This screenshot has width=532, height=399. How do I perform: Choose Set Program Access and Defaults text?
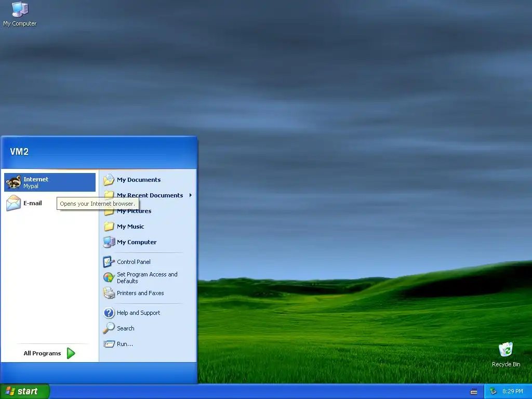pyautogui.click(x=147, y=277)
